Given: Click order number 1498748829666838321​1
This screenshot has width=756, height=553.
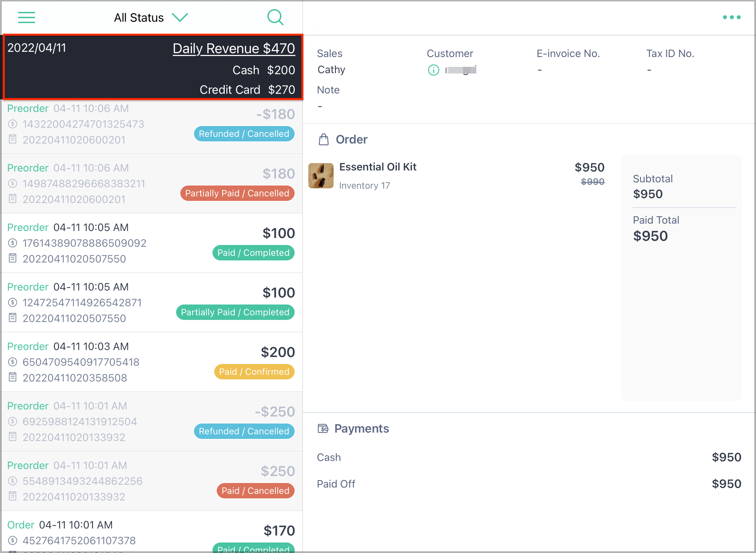Looking at the screenshot, I should (84, 183).
